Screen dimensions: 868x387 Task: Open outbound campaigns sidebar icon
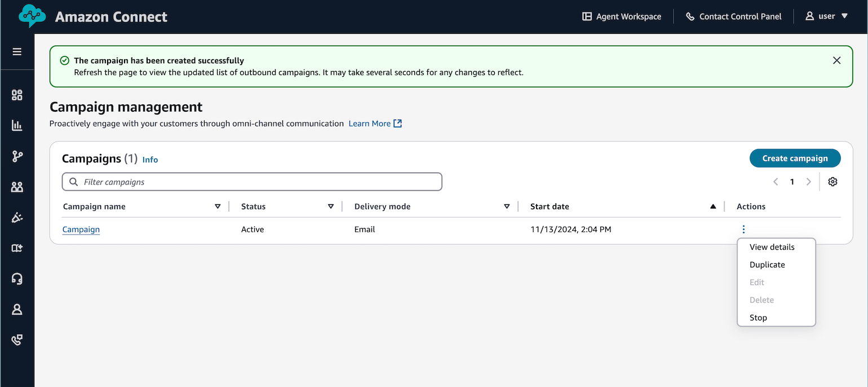(x=17, y=218)
